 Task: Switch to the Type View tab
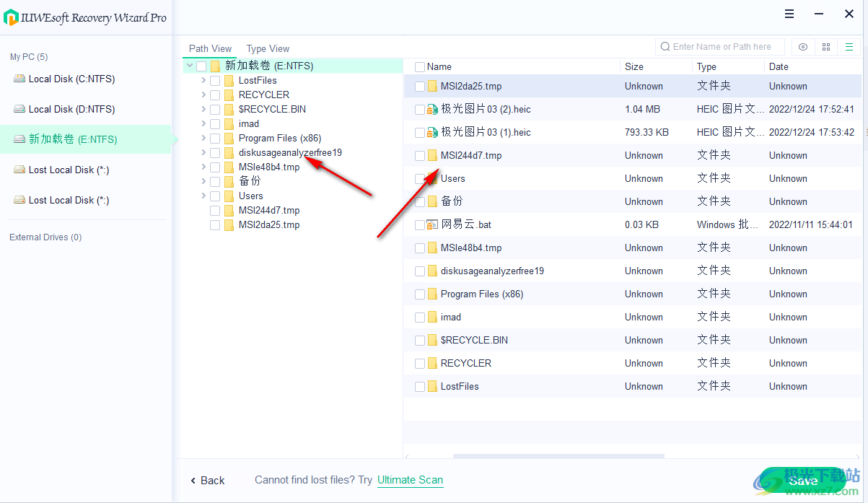point(268,48)
